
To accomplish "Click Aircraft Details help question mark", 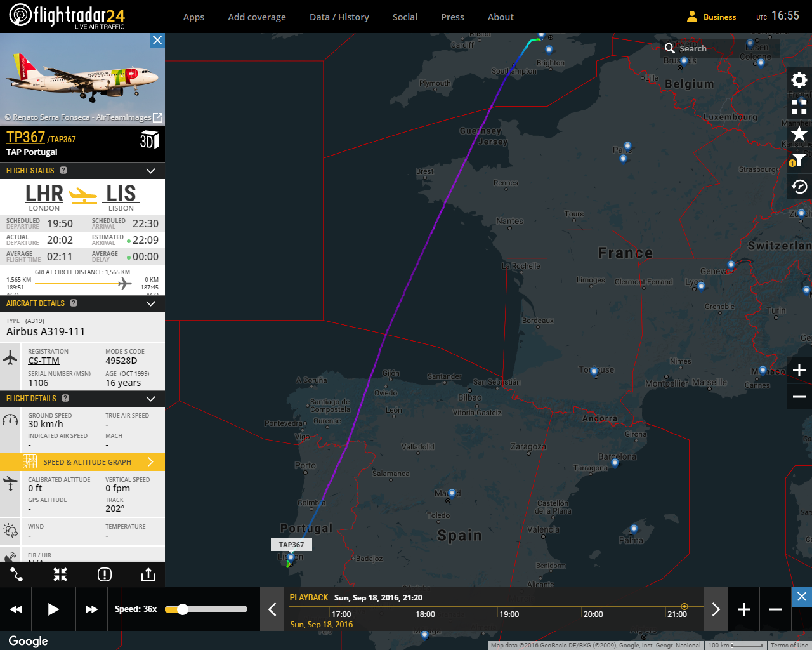I will click(x=74, y=303).
